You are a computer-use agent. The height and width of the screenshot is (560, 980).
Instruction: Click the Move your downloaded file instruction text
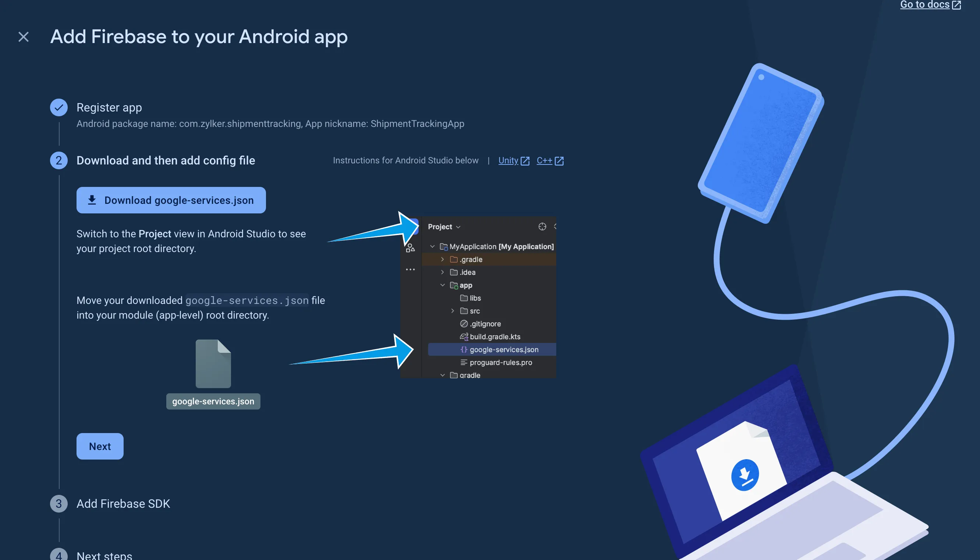[x=201, y=308]
